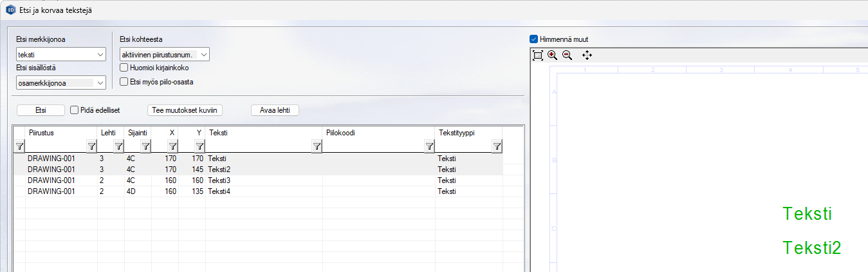Open filter for Sijainti column
The height and width of the screenshot is (272, 868).
pos(146,147)
